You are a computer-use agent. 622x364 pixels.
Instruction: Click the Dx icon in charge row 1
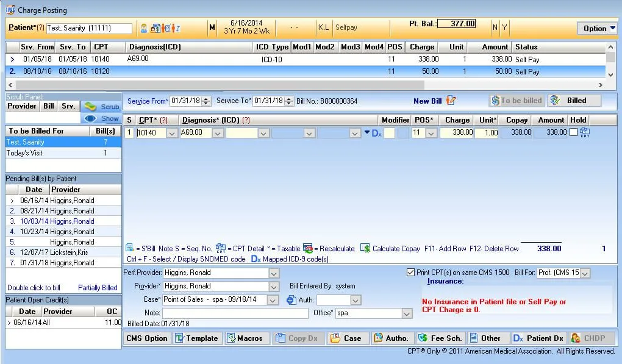point(376,134)
